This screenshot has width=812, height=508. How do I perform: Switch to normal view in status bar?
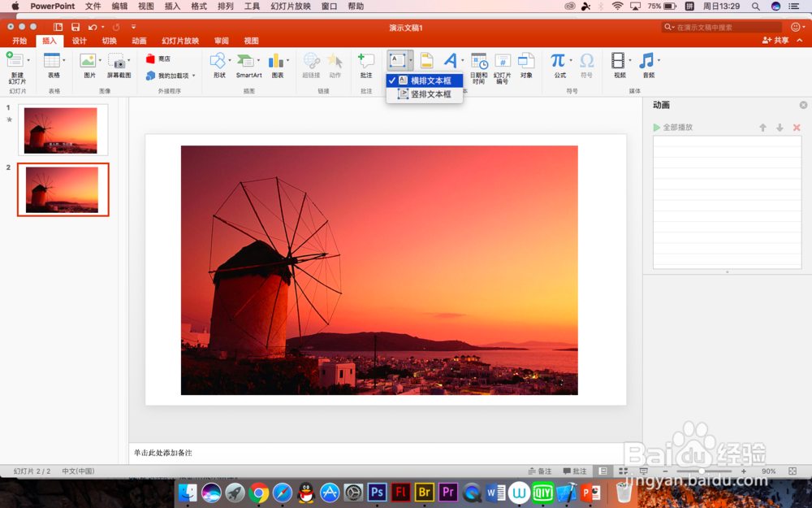pos(603,471)
